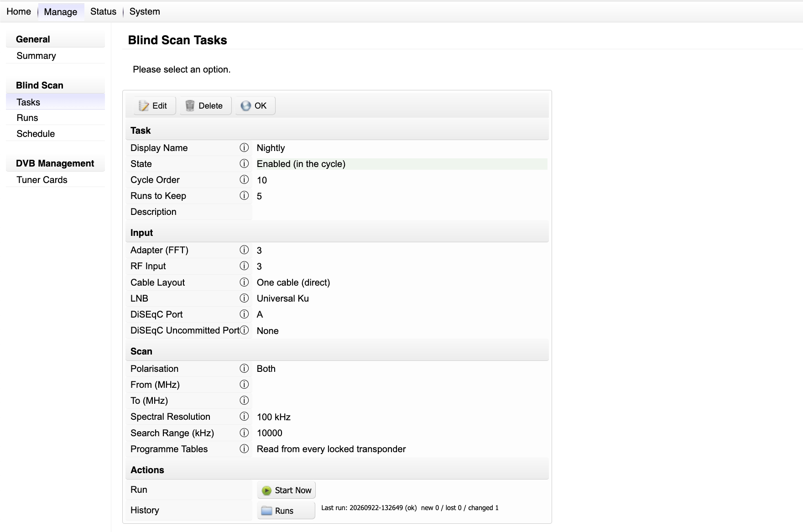Select Tasks under Blind Scan

(x=55, y=102)
